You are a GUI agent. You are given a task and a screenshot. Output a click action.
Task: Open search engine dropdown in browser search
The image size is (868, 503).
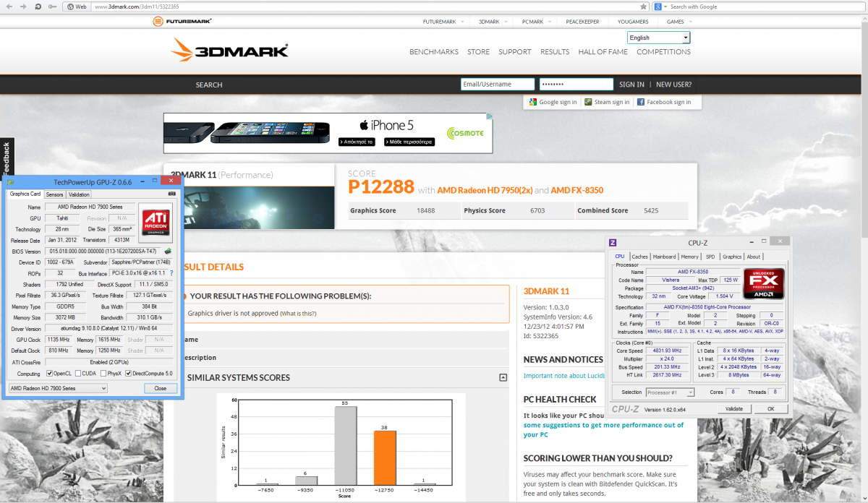click(661, 7)
